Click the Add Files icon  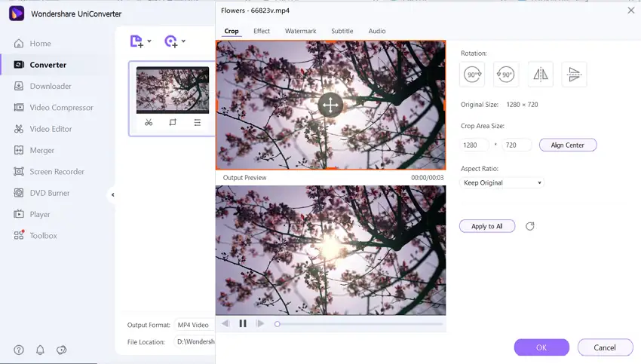136,41
